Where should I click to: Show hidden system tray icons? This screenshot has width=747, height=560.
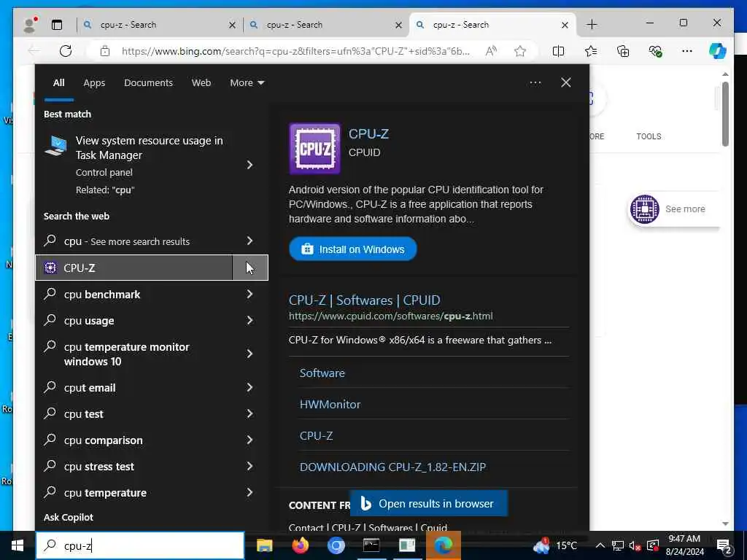(x=600, y=545)
